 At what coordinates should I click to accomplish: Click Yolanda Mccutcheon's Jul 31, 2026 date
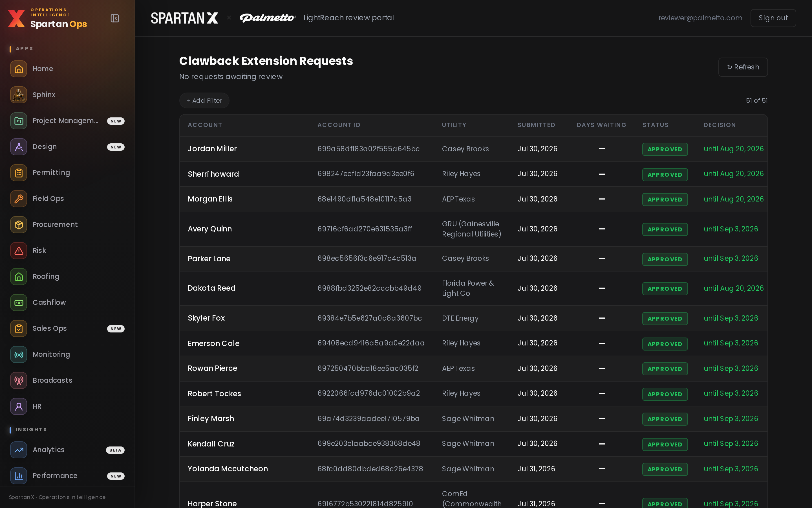536,469
